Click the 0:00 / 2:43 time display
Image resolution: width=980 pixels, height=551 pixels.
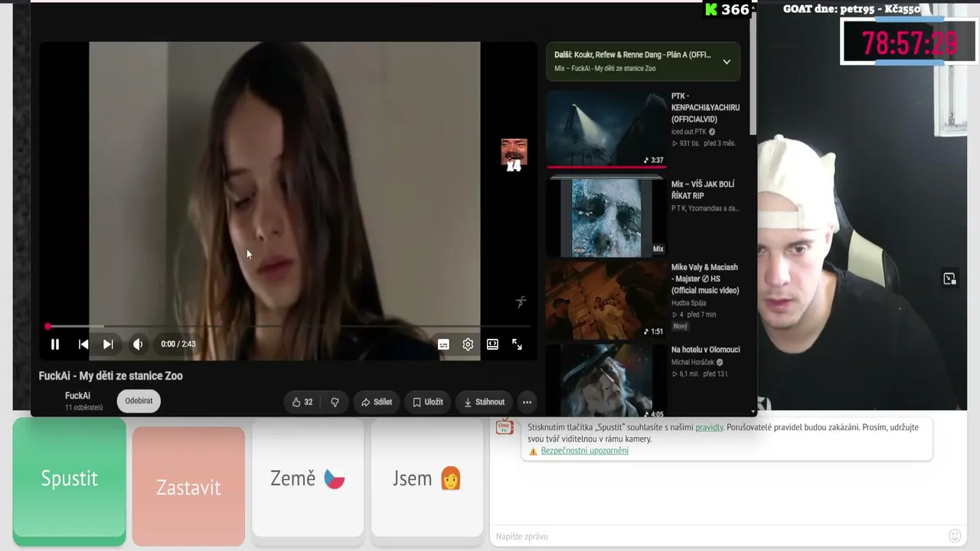point(178,344)
